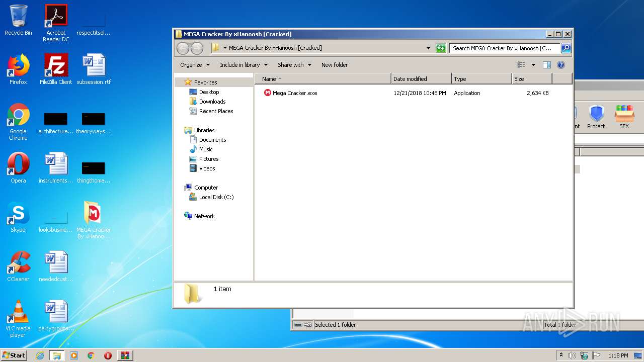Select the Mega Cracker.exe file icon
Viewport: 644px width, 362px height.
[x=268, y=93]
